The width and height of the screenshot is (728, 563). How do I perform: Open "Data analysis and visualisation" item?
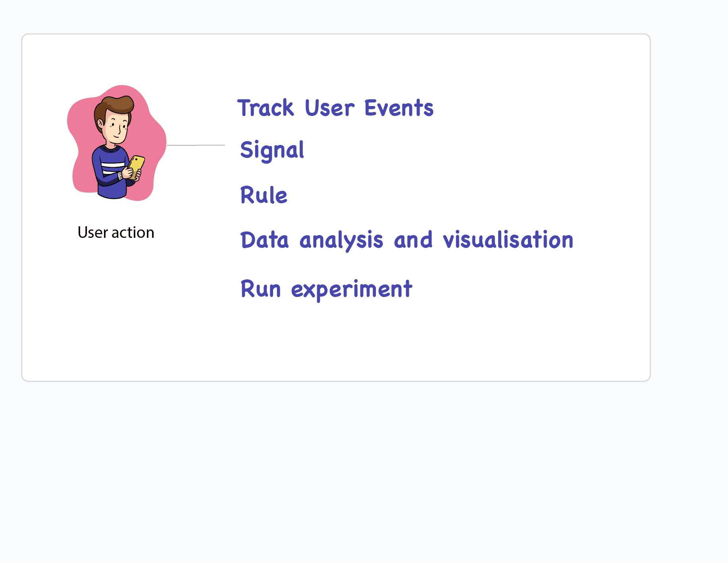click(406, 240)
